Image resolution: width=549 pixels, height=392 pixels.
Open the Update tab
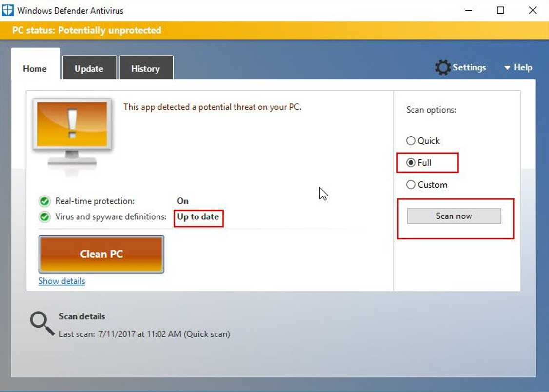pos(89,69)
